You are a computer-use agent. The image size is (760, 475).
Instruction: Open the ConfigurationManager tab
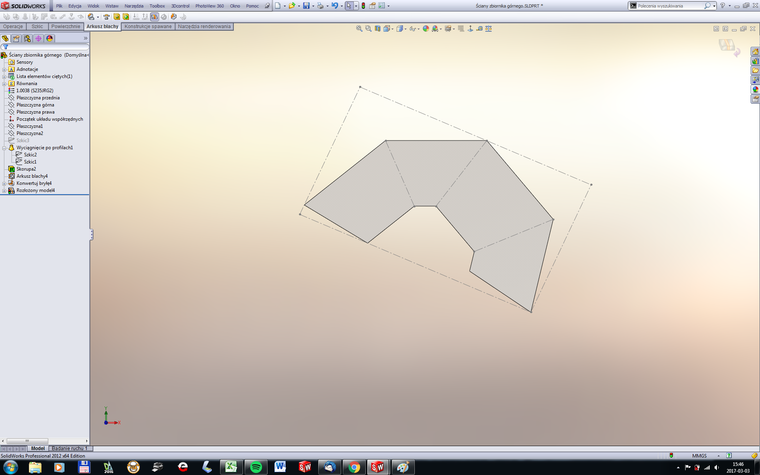pyautogui.click(x=27, y=38)
